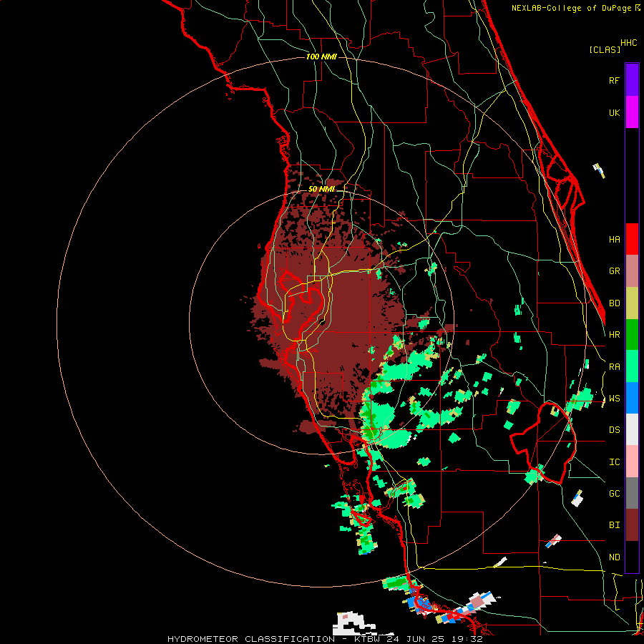Screen dimensions: 644x644
Task: Click the GR legend label
Action: pos(614,271)
